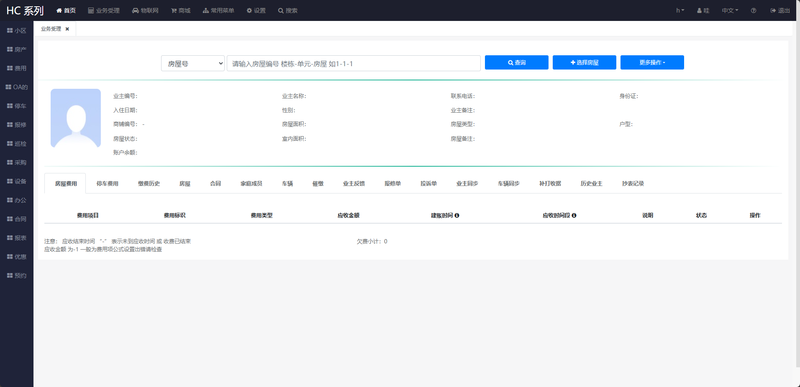Click info icon next to 应收时间段
The width and height of the screenshot is (800, 387).
tap(574, 216)
